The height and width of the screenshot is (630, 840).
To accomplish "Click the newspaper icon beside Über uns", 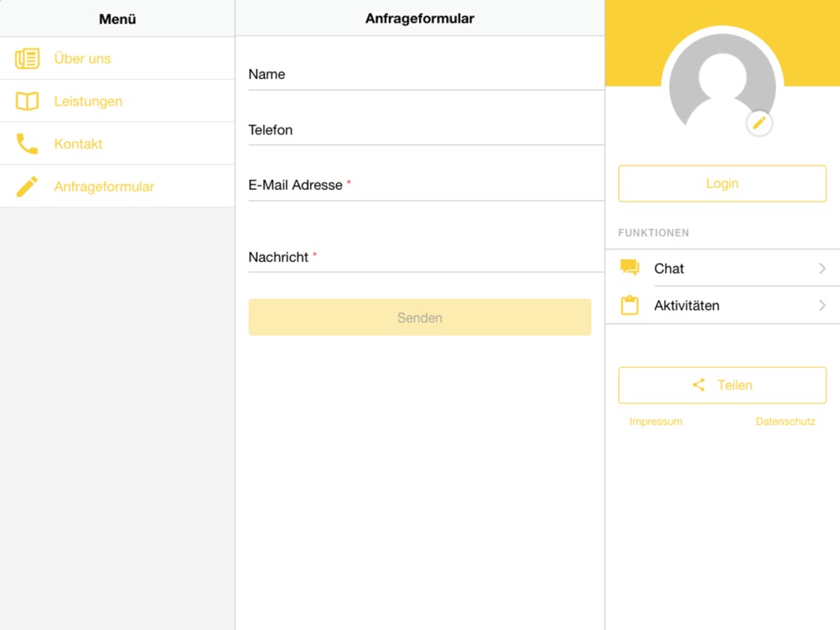I will tap(28, 59).
